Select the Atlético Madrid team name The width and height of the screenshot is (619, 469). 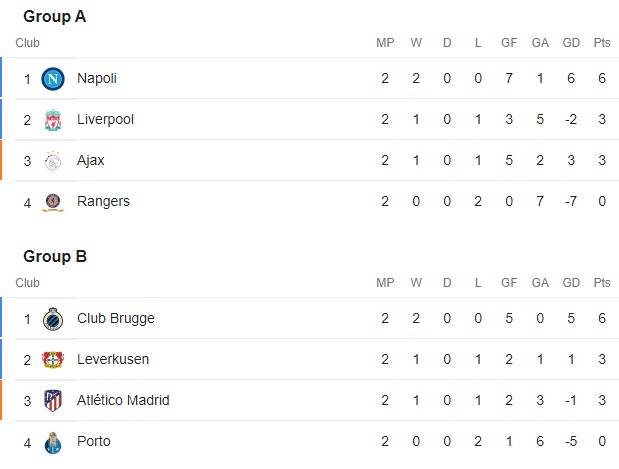tap(123, 401)
